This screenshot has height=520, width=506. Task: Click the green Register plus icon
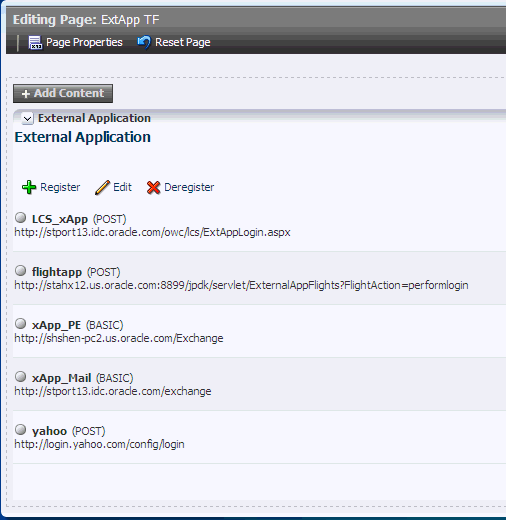coord(29,187)
